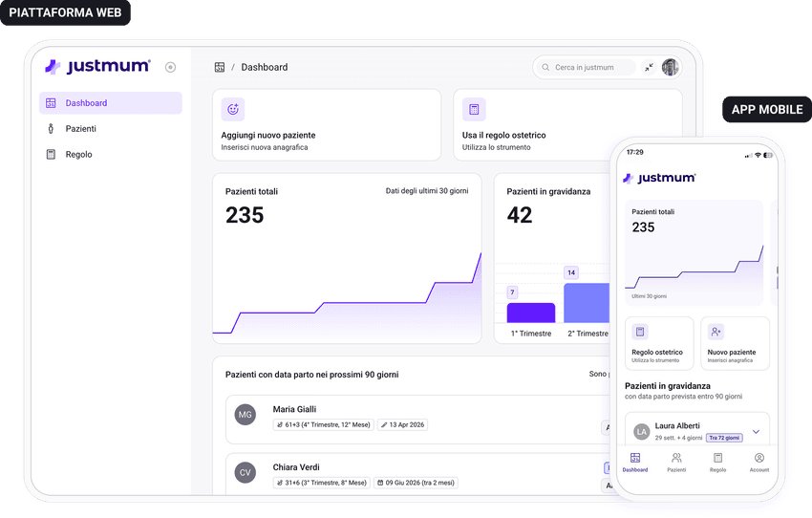Click the mobile 'Pazienti totali' chart card
Viewport: 812px width, 518px height.
click(x=694, y=252)
